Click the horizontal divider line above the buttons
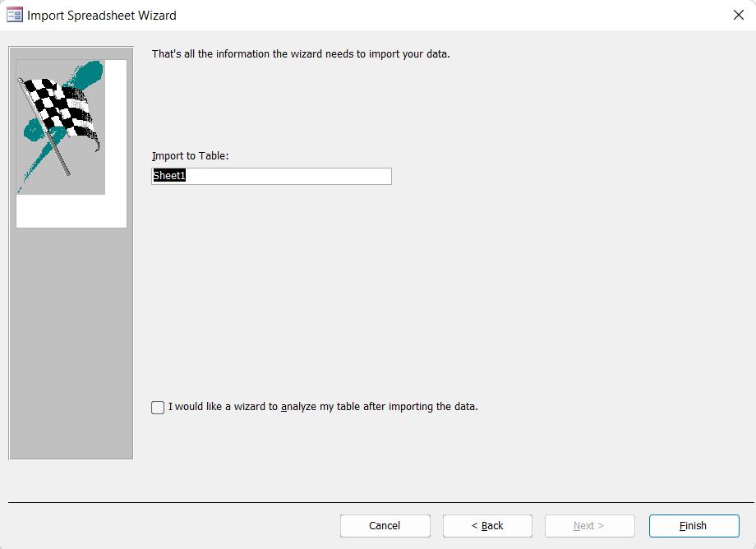The image size is (756, 549). click(x=381, y=502)
